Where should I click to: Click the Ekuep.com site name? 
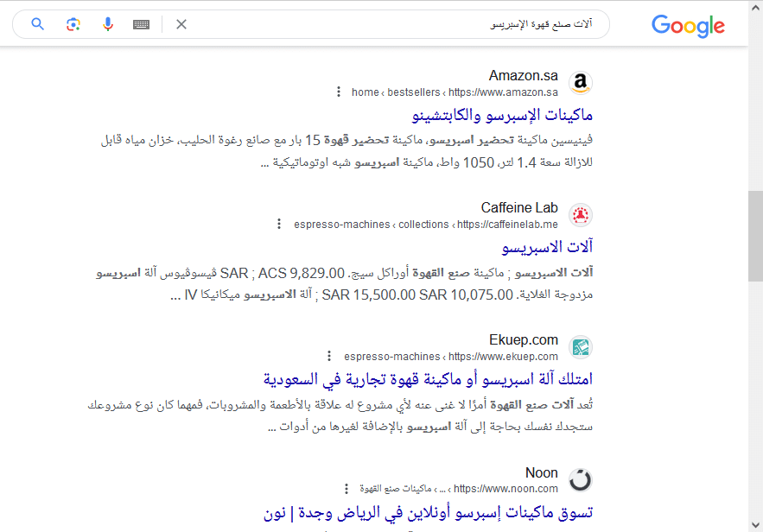523,340
